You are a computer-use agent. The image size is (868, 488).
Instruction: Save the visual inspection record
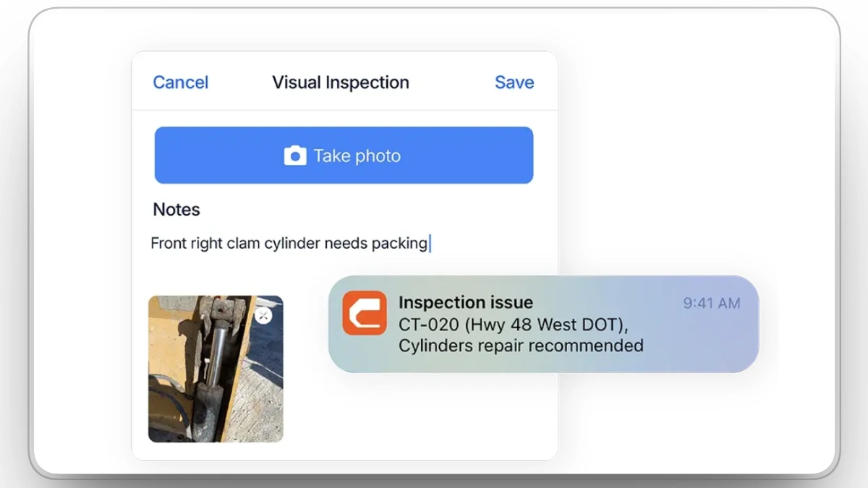point(514,82)
